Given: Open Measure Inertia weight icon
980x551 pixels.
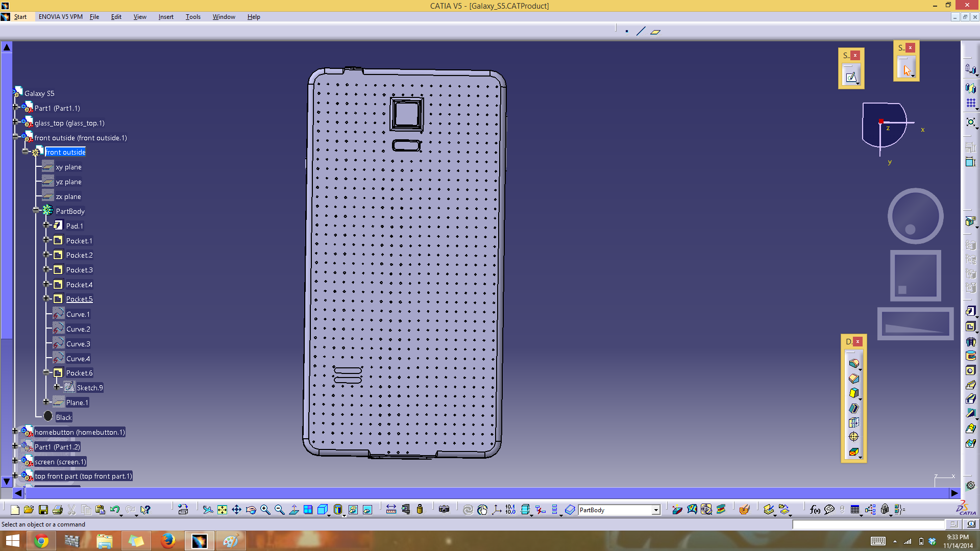Looking at the screenshot, I should point(420,510).
